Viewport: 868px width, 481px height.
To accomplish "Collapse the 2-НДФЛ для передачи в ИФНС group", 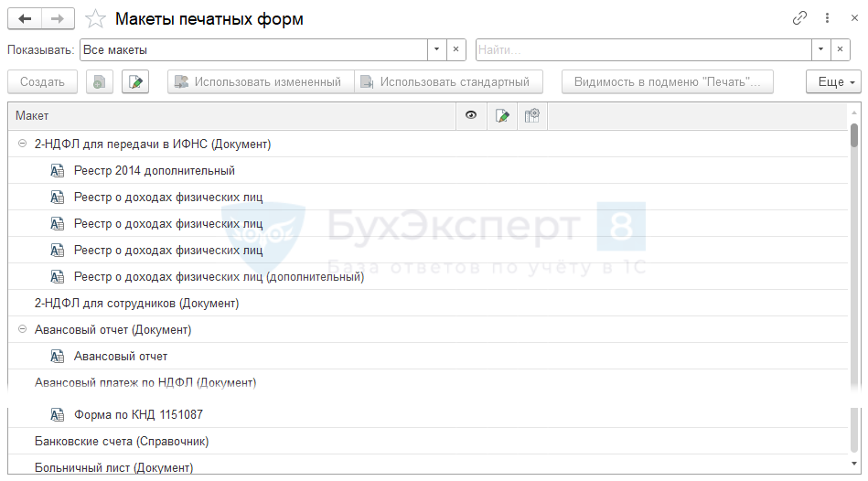I will [x=22, y=144].
